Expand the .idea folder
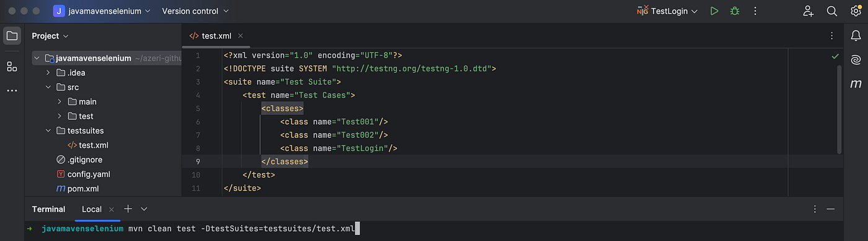The image size is (868, 241). tap(48, 73)
